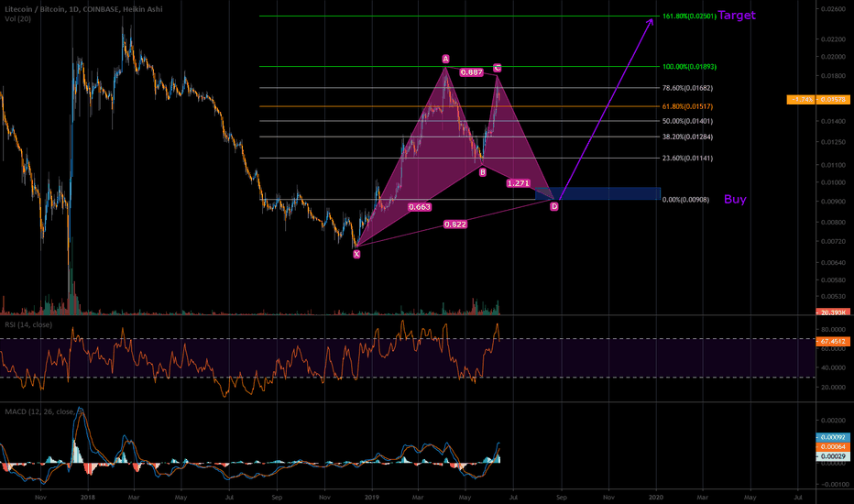Click the 0.00%(0.00908) Fibonacci level label
Image resolution: width=854 pixels, height=504 pixels.
(685, 200)
